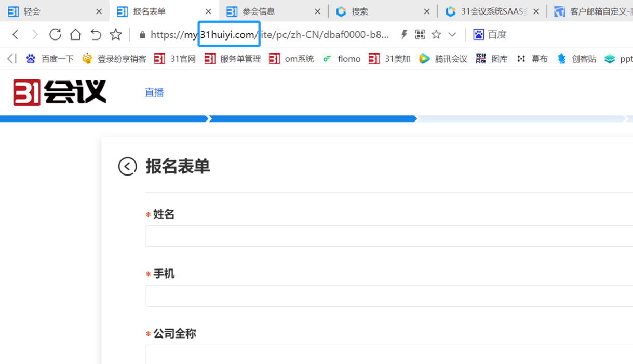Open the flomo bookmark
Screen dimensions: 633x364
(x=341, y=59)
